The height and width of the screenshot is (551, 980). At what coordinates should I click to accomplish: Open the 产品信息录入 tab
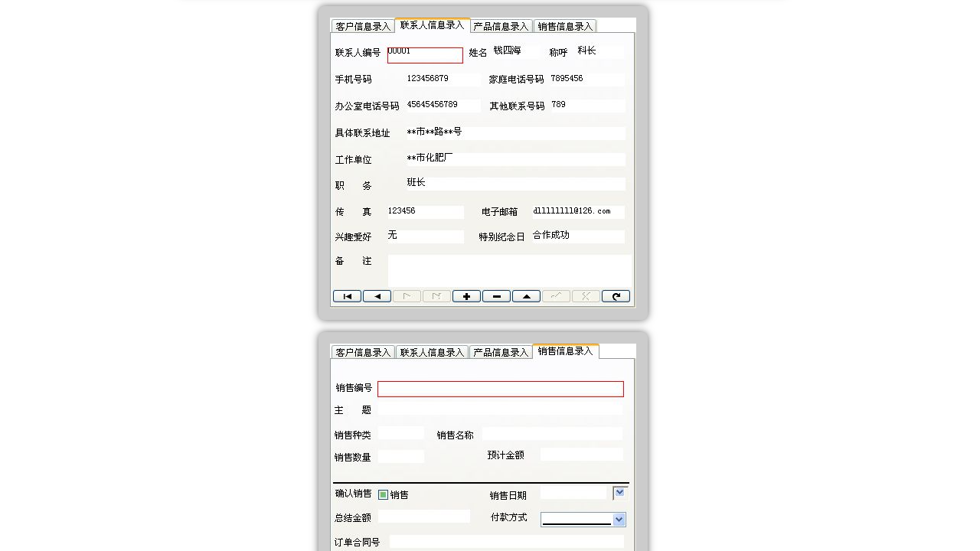click(x=501, y=25)
